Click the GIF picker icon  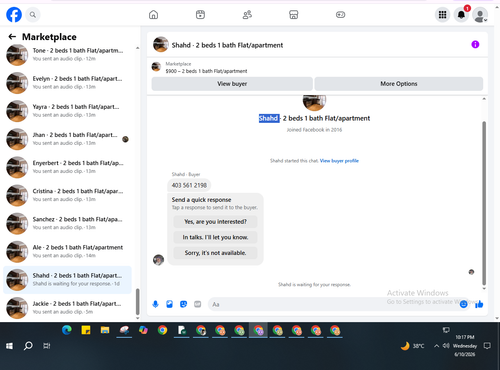(198, 304)
